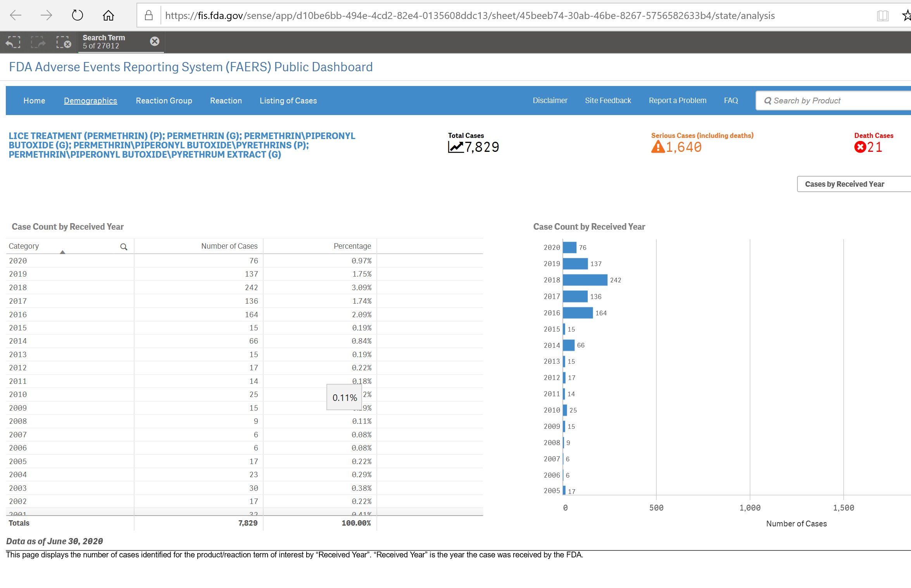Reload the page with refresh icon
The width and height of the screenshot is (911, 588).
[x=77, y=15]
